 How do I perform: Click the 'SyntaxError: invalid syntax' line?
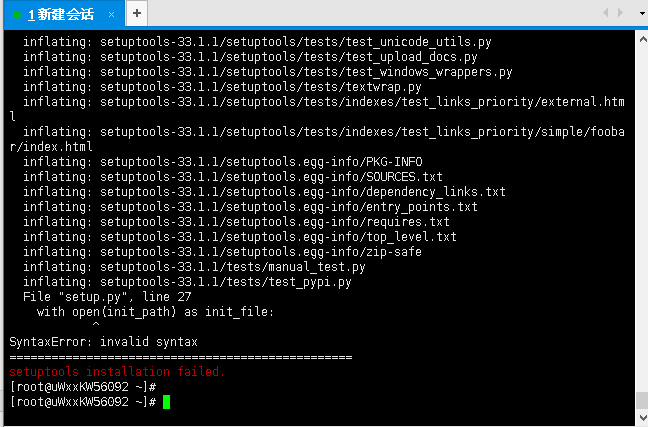point(103,342)
